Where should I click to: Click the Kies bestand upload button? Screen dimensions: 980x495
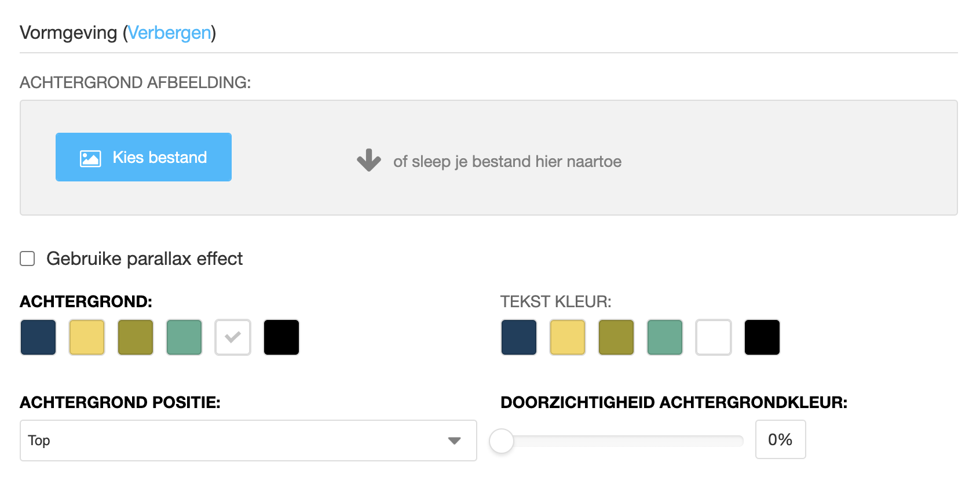tap(143, 157)
